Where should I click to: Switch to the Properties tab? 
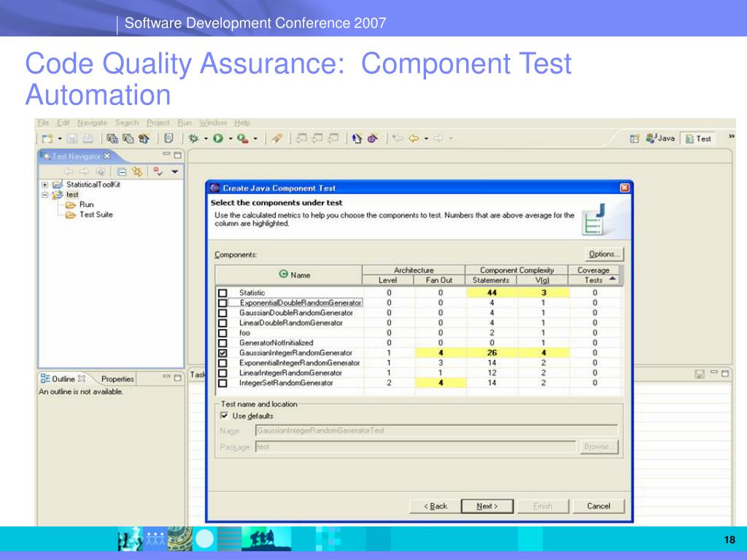pos(117,379)
